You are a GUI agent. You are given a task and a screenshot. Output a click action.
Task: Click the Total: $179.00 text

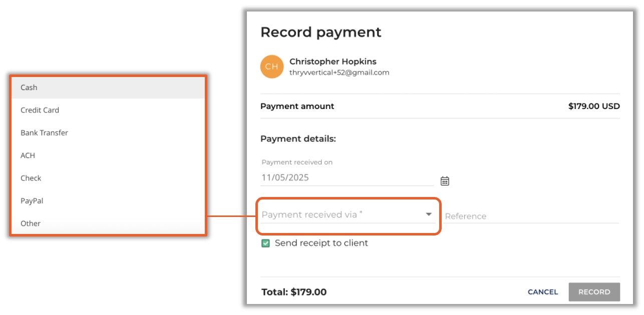[x=294, y=292]
